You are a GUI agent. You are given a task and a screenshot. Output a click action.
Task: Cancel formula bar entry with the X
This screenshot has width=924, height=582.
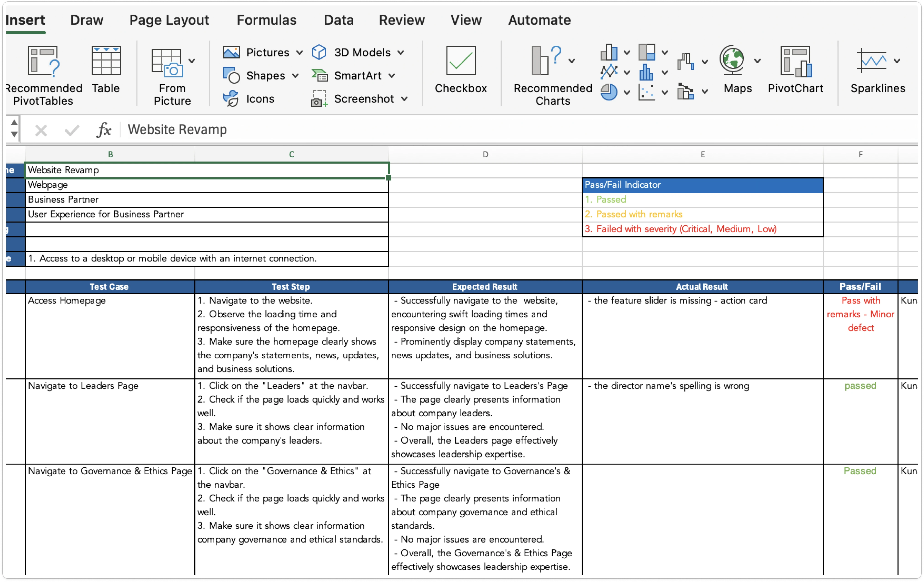[41, 130]
